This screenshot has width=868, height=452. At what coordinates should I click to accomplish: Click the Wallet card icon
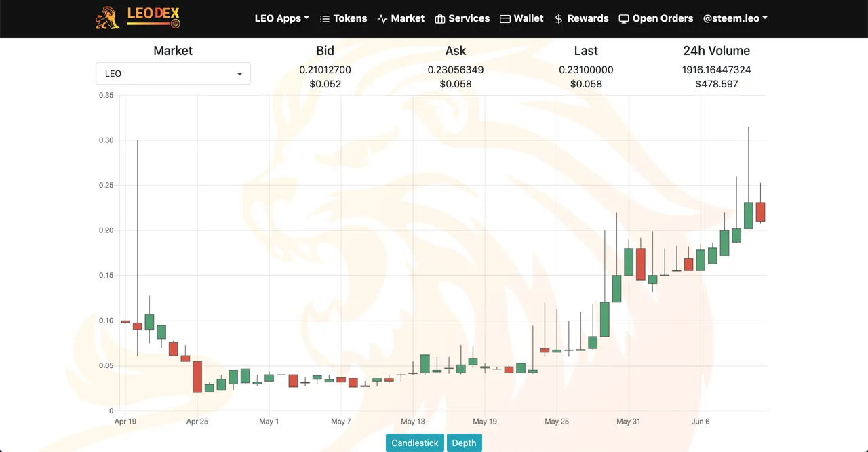[x=505, y=19]
